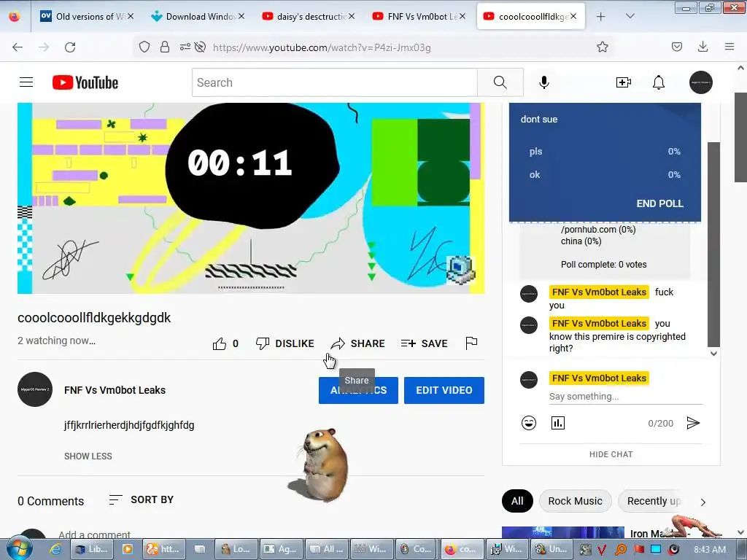Show more topic chips with right chevron
The height and width of the screenshot is (560, 747).
(x=703, y=502)
